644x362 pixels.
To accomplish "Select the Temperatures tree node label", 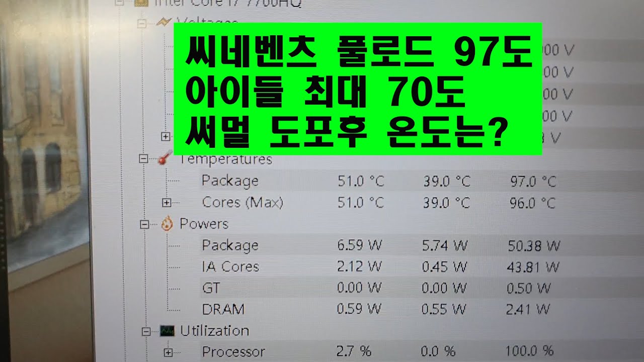I will 225,159.
